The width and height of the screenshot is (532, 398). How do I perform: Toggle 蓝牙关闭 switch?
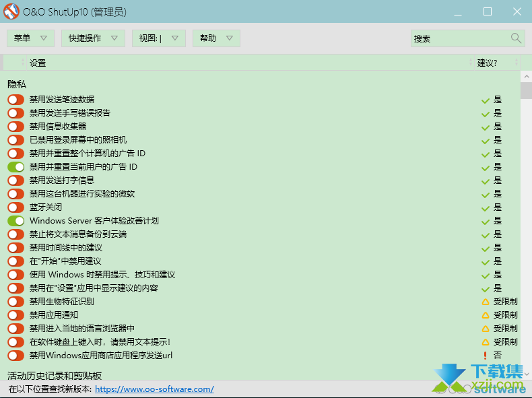pyautogui.click(x=16, y=207)
